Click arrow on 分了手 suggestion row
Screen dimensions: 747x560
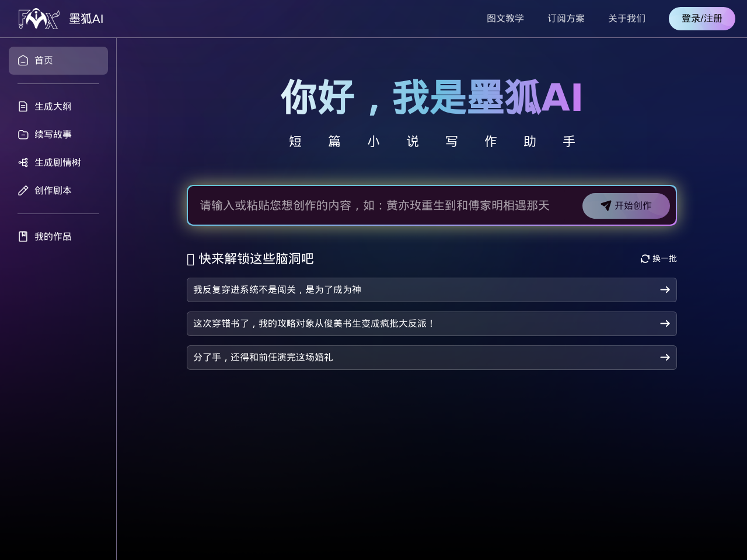click(665, 358)
